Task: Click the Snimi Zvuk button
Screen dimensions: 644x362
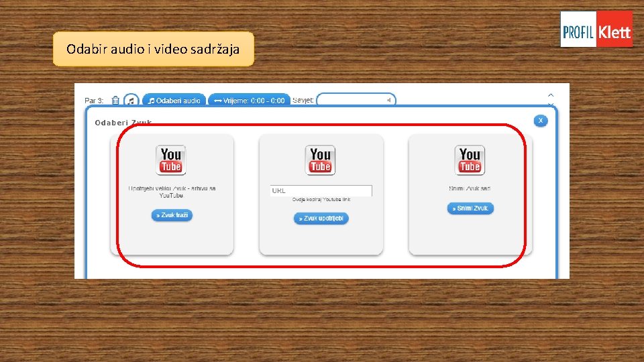Action: coord(470,208)
